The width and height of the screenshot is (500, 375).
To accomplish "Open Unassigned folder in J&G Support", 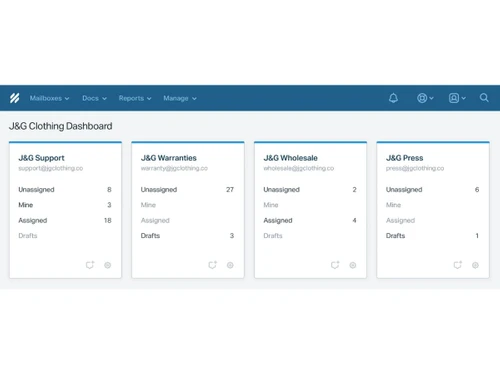I will (x=65, y=190).
